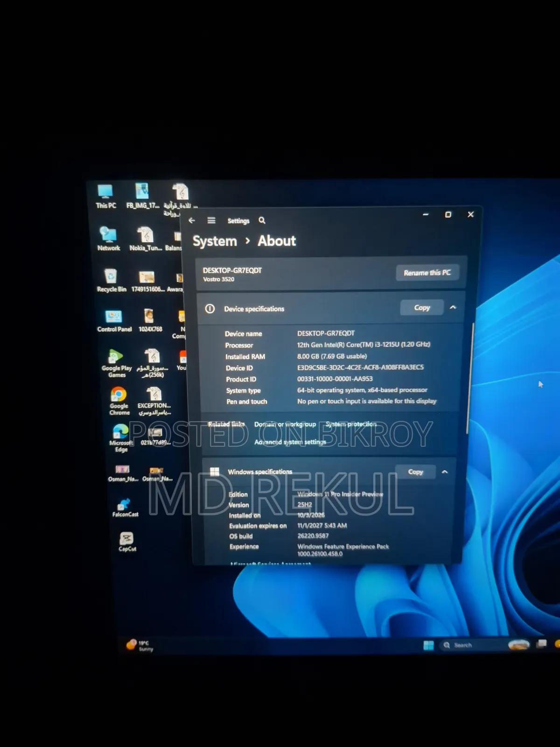Open the Windows Start button
The width and height of the screenshot is (560, 747).
tap(428, 645)
